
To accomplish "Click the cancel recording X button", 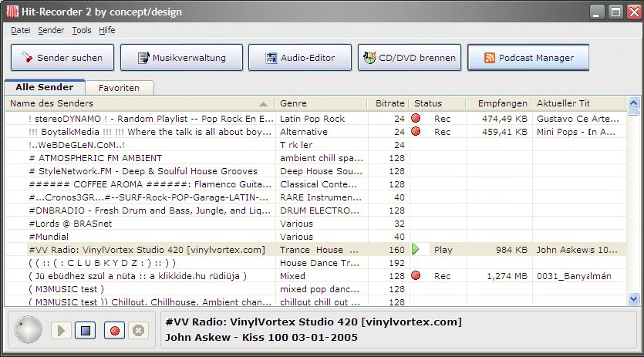I will click(x=138, y=330).
